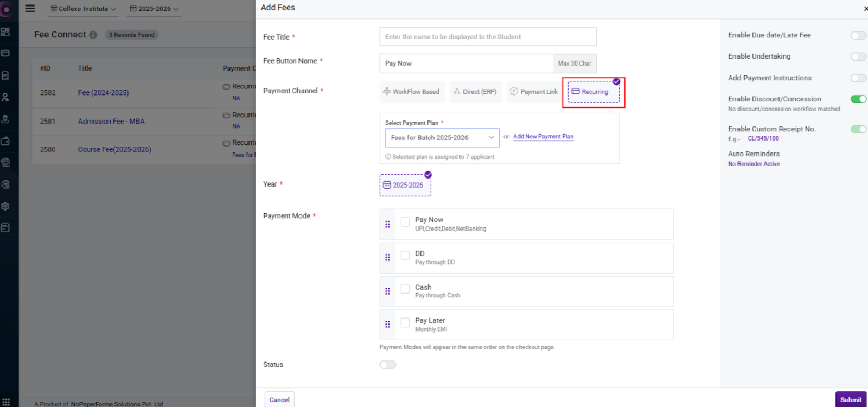The height and width of the screenshot is (407, 868).
Task: Click the hamburger menu icon
Action: (30, 9)
